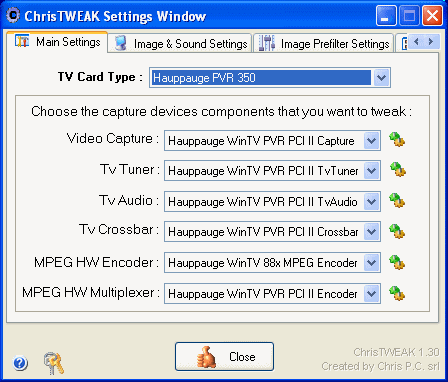Expand the MPEG HW Encoder dropdown

(x=371, y=263)
